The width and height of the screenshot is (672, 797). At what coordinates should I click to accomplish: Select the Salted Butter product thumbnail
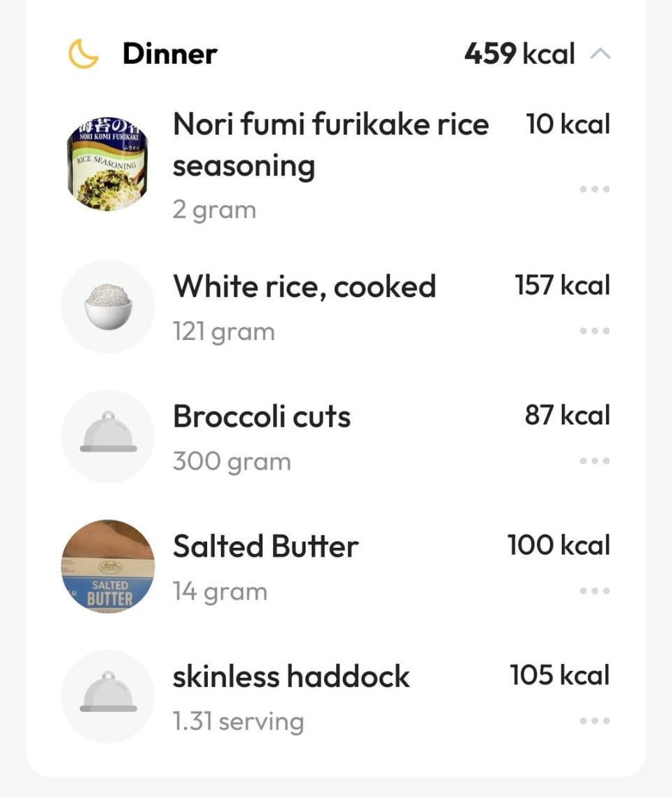pyautogui.click(x=108, y=566)
